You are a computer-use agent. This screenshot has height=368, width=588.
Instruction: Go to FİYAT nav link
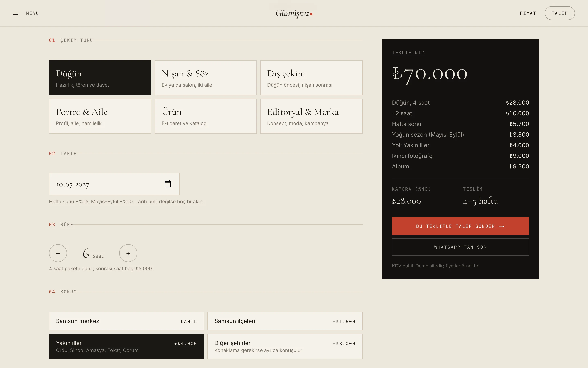pyautogui.click(x=528, y=13)
